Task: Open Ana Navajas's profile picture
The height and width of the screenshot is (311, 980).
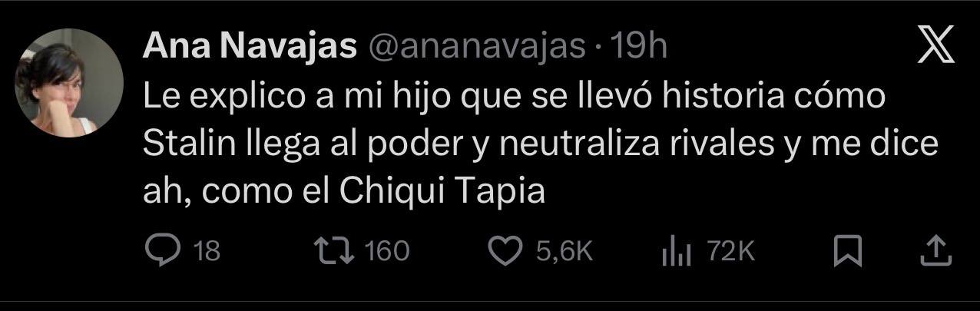Action: 70,83
